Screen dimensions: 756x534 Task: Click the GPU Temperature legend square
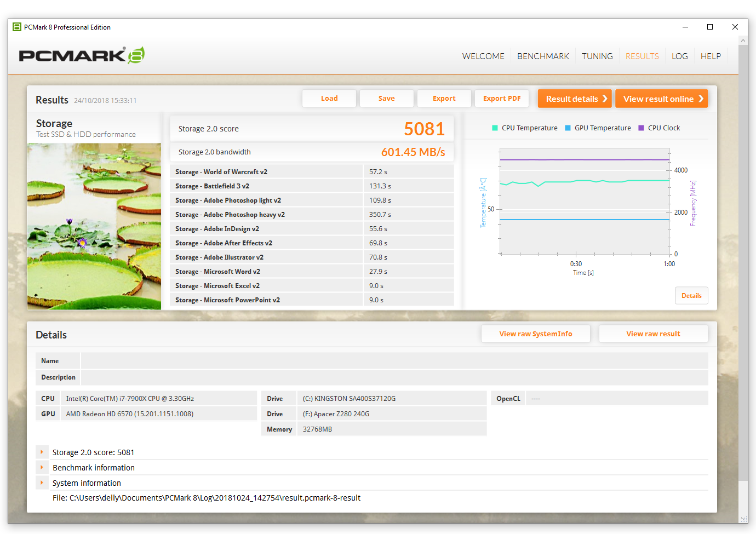pos(568,128)
